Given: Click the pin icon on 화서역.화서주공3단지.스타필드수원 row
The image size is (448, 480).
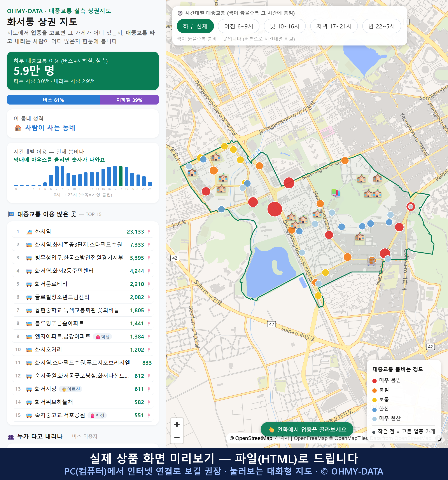Looking at the screenshot, I should coord(149,244).
